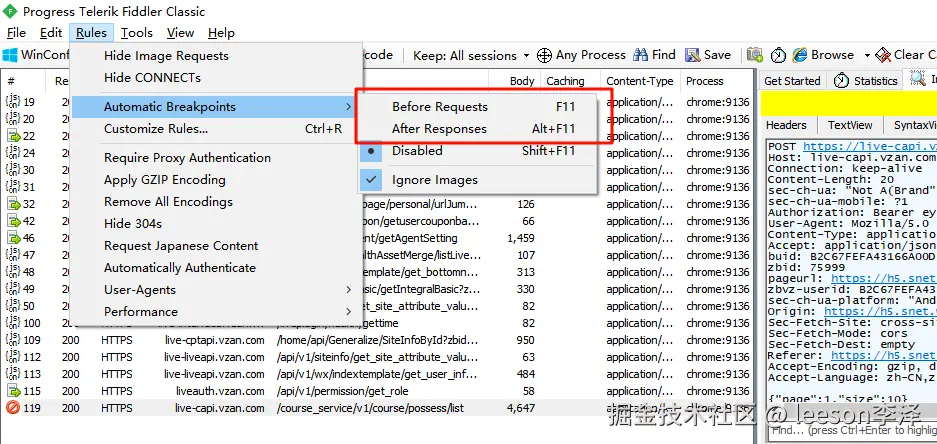Image resolution: width=937 pixels, height=444 pixels.
Task: Click the green arrow icon of session 46
Action: [13, 238]
